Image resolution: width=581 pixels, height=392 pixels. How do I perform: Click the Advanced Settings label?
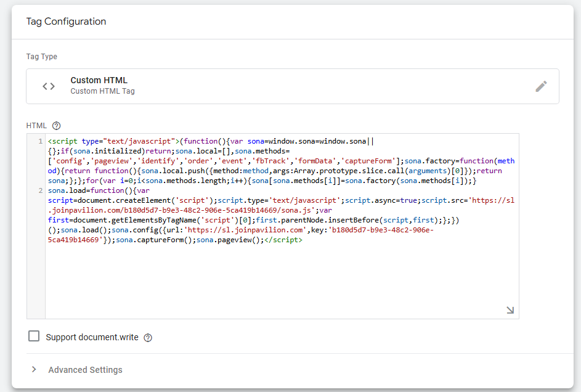tap(85, 370)
